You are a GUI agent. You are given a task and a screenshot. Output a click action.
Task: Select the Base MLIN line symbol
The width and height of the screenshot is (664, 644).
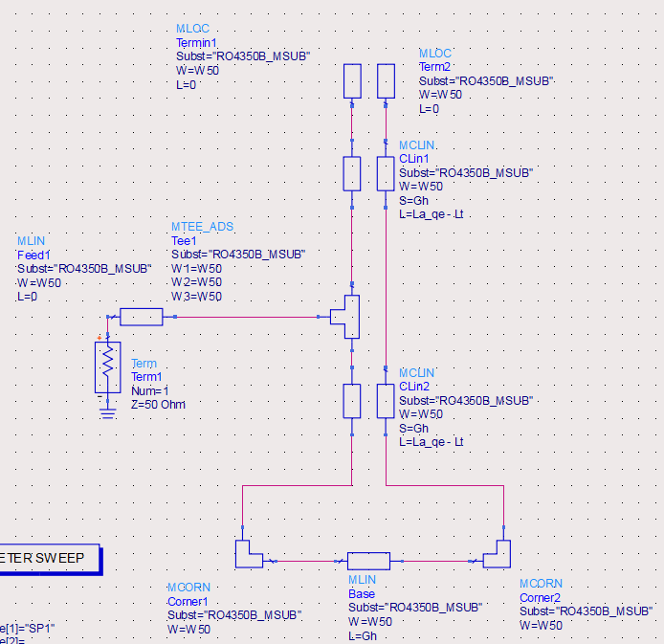point(369,561)
